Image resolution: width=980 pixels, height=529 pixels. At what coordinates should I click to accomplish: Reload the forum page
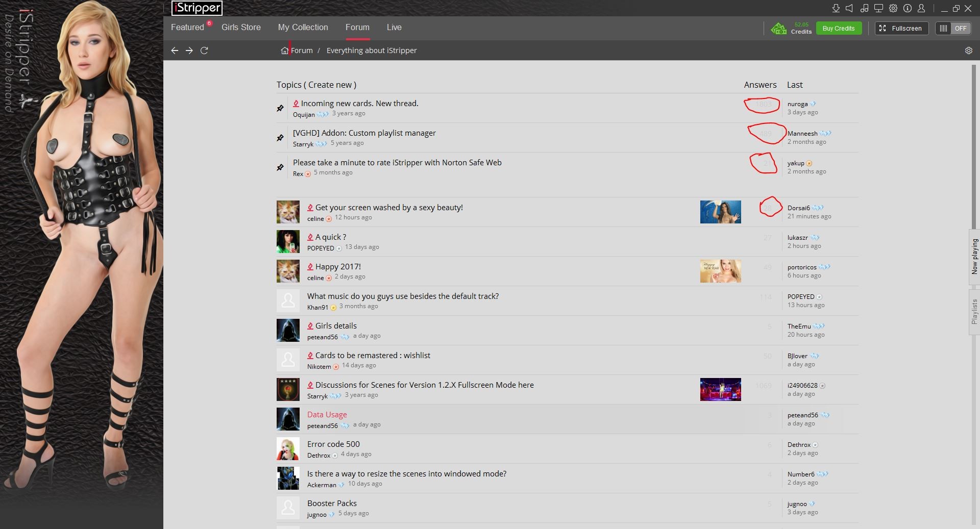(x=204, y=51)
